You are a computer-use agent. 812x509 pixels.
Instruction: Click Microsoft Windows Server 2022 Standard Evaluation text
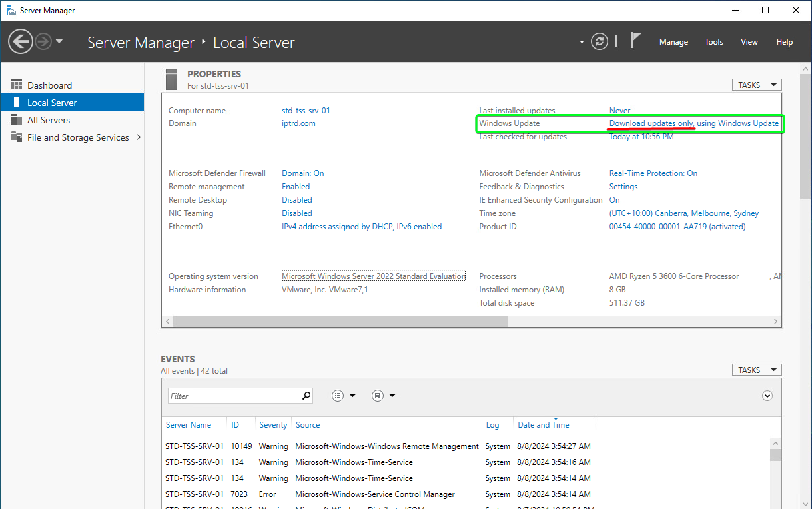[374, 276]
